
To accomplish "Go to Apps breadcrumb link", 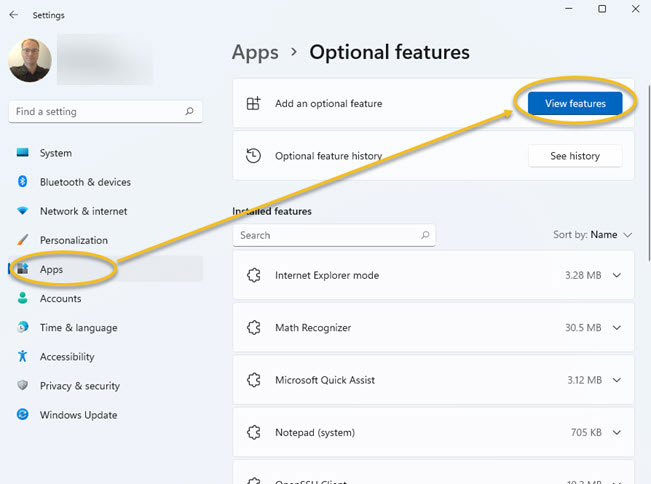I will point(255,53).
